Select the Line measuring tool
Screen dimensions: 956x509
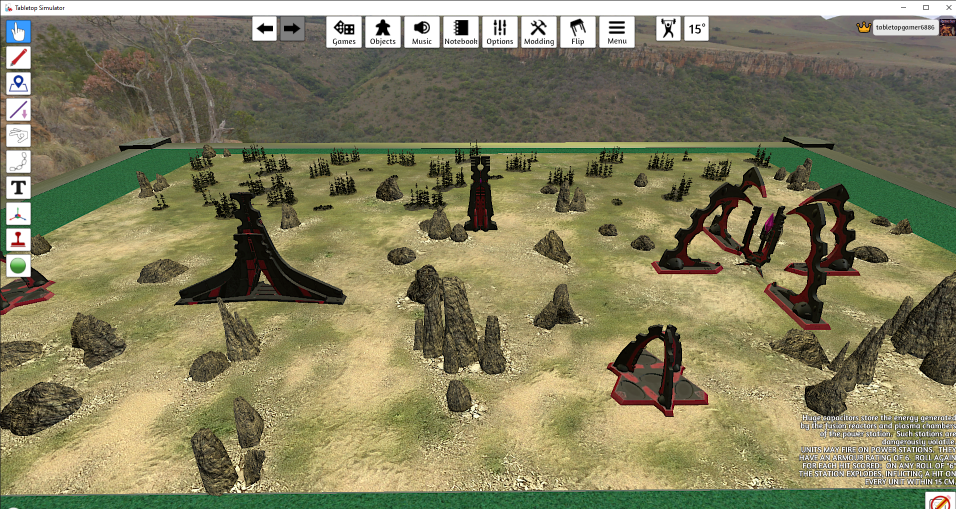click(x=18, y=110)
